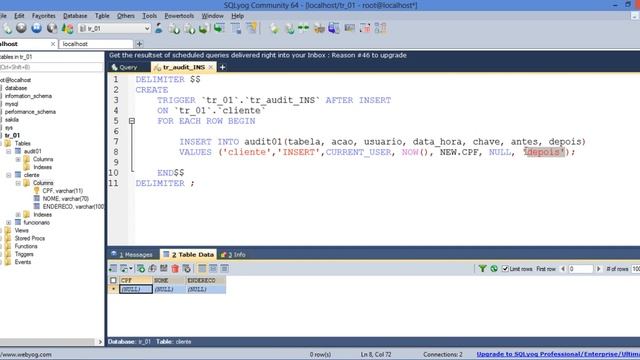Click the object browser scroll right arrow
The width and height of the screenshot is (640, 360).
pyautogui.click(x=100, y=342)
